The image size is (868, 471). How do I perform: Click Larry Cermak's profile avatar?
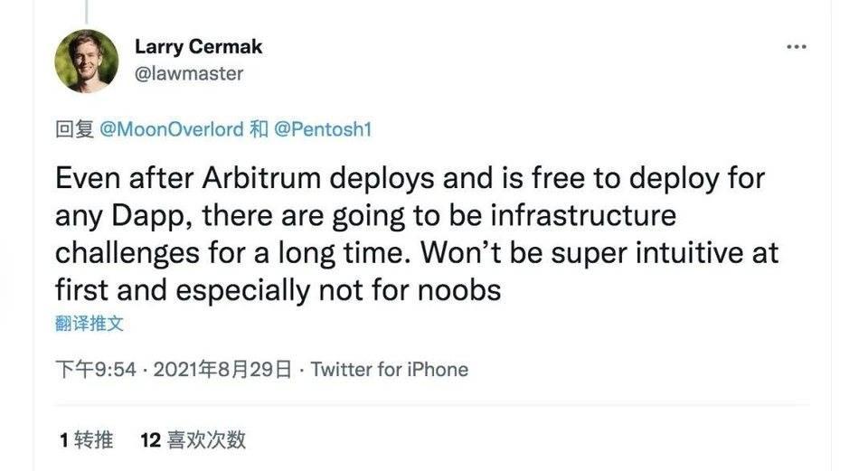point(87,61)
